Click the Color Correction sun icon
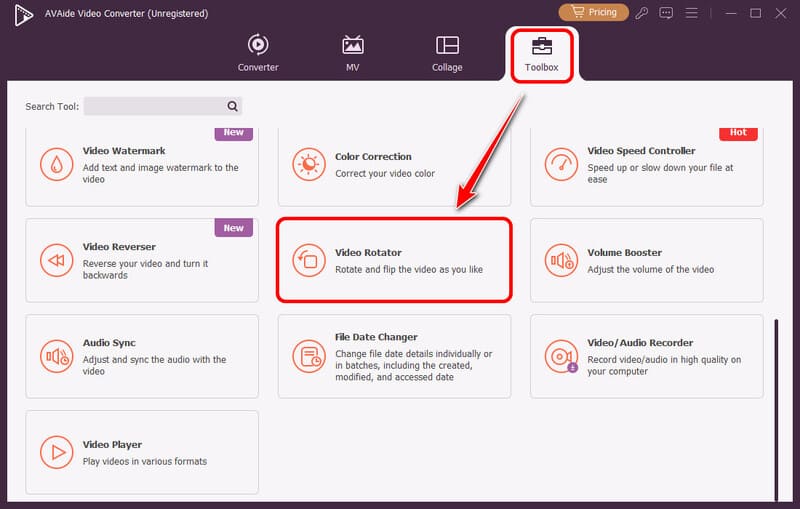The width and height of the screenshot is (800, 509). [309, 164]
